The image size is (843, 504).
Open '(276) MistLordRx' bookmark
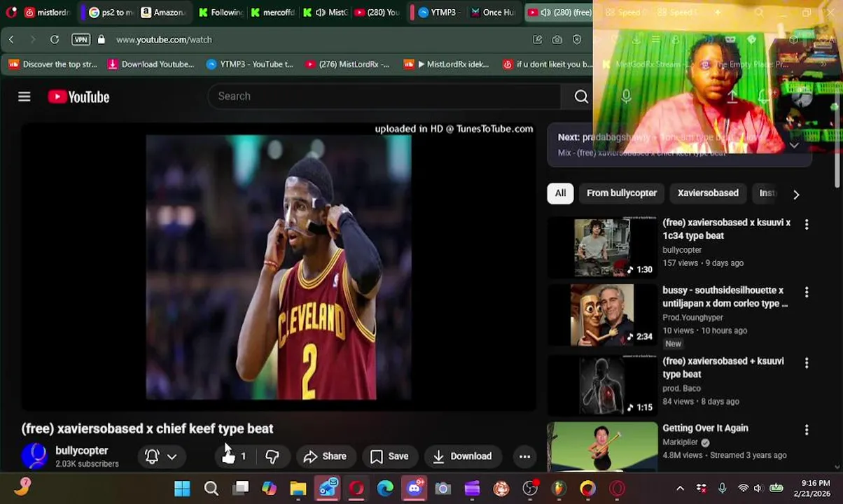click(348, 64)
